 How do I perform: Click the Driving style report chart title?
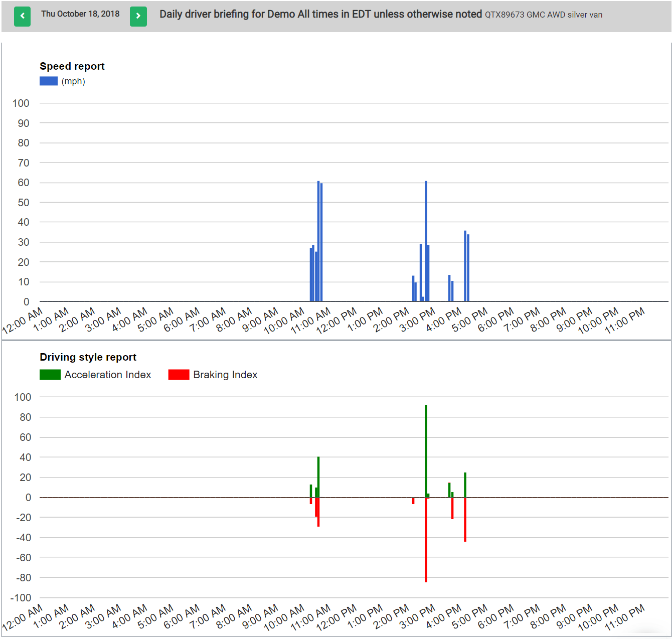tap(88, 357)
